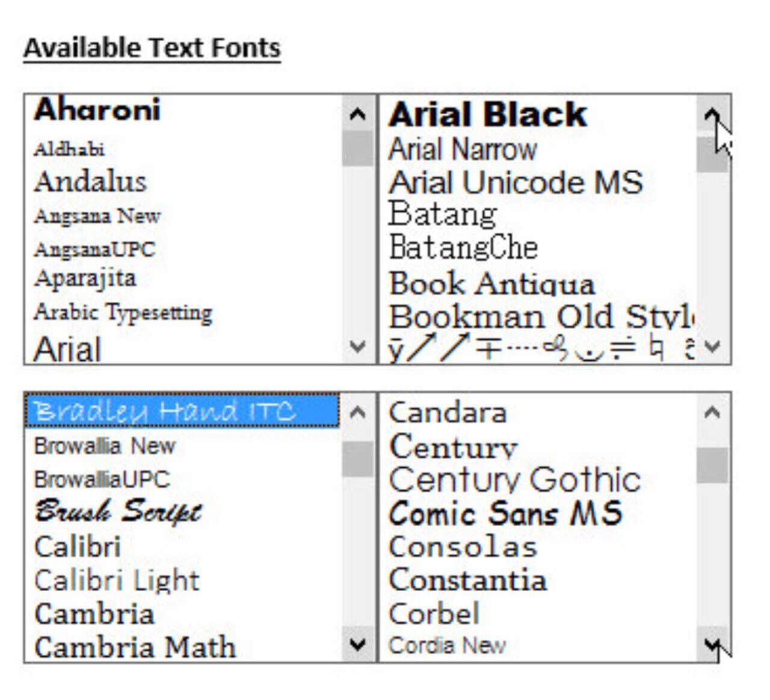Select the Century Gothic font

[515, 480]
